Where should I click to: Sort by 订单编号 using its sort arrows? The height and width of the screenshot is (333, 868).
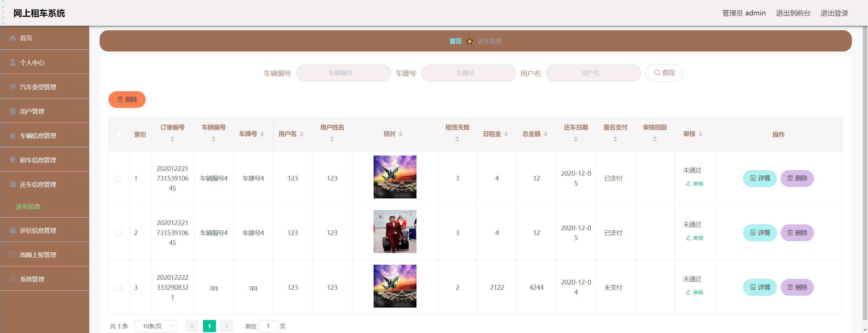pos(172,139)
